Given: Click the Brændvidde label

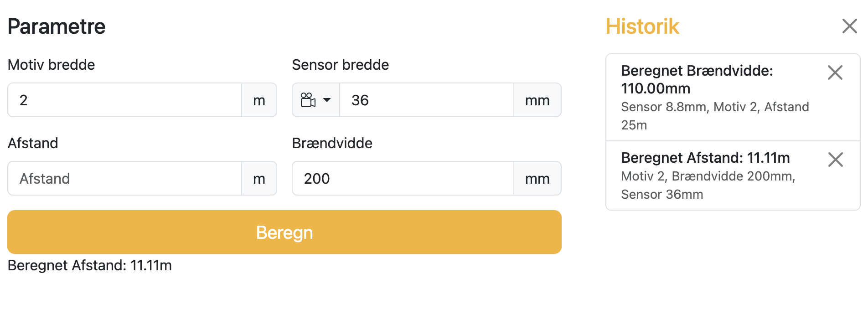Looking at the screenshot, I should click(332, 143).
